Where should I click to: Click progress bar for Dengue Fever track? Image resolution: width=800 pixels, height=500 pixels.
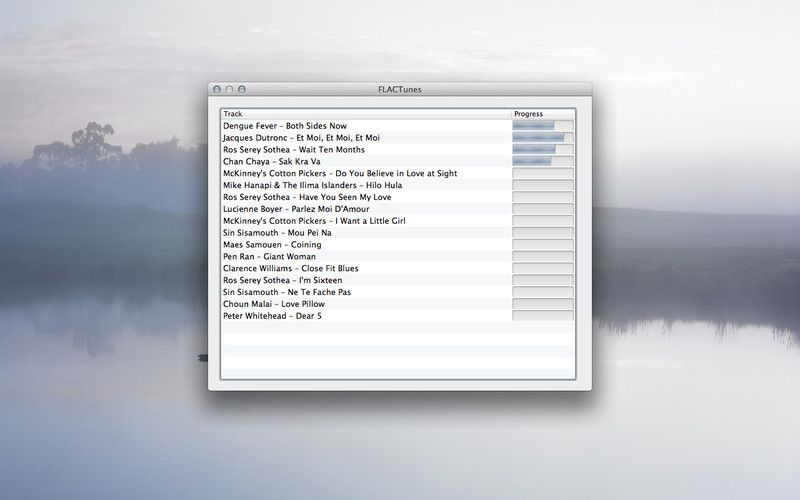coord(543,126)
